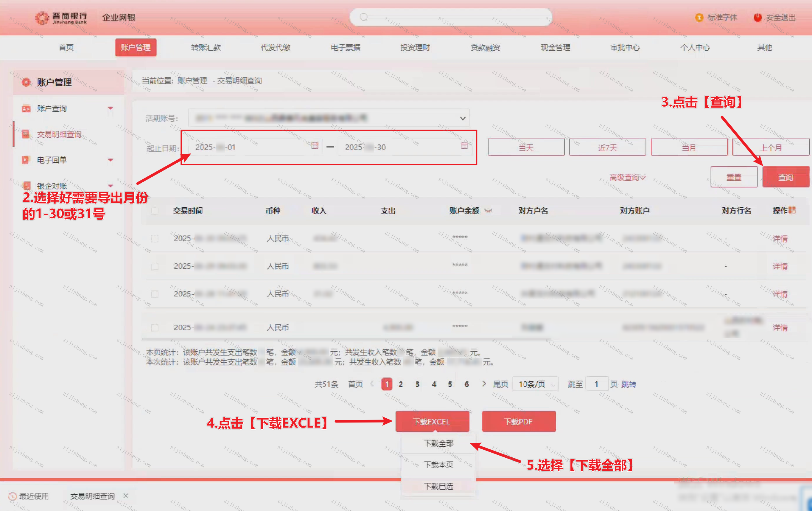This screenshot has width=812, height=511.
Task: Open the 电子票据 navigation tab
Action: pos(345,48)
